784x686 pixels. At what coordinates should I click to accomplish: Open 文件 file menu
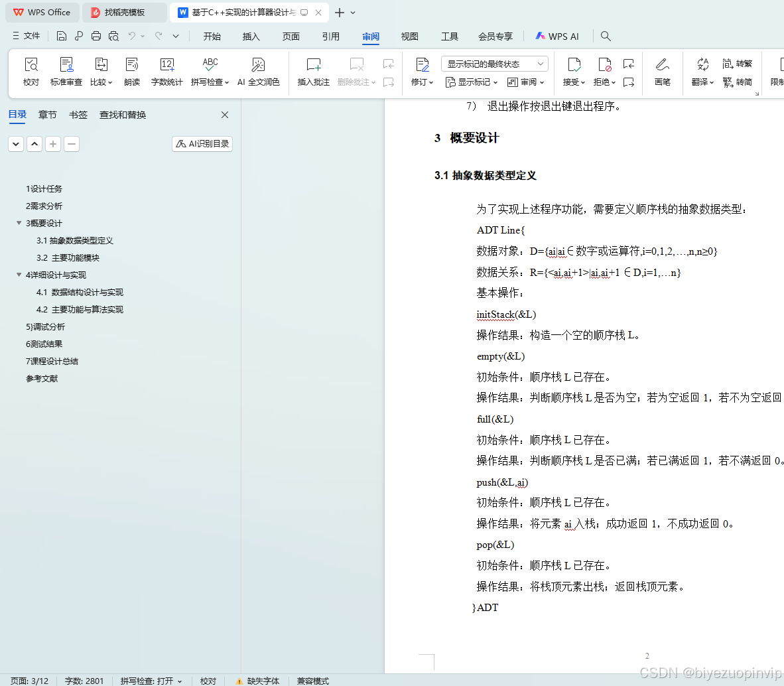(26, 36)
